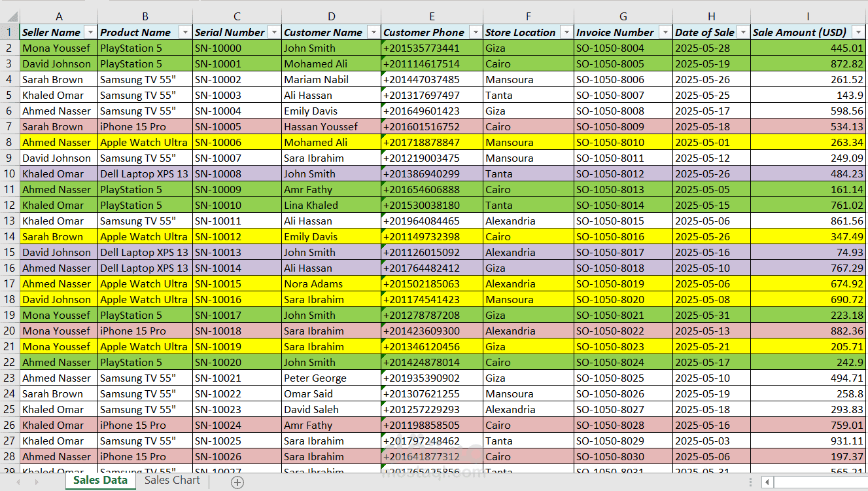The height and width of the screenshot is (491, 868).
Task: Click serial cell SN-10024
Action: pos(237,425)
